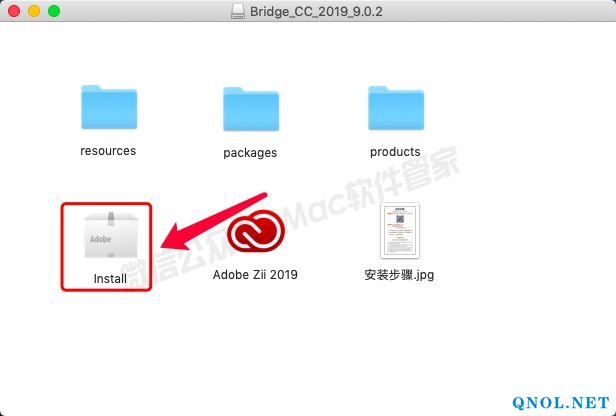Select the packages folder icon
This screenshot has height=416, width=616.
tap(251, 109)
